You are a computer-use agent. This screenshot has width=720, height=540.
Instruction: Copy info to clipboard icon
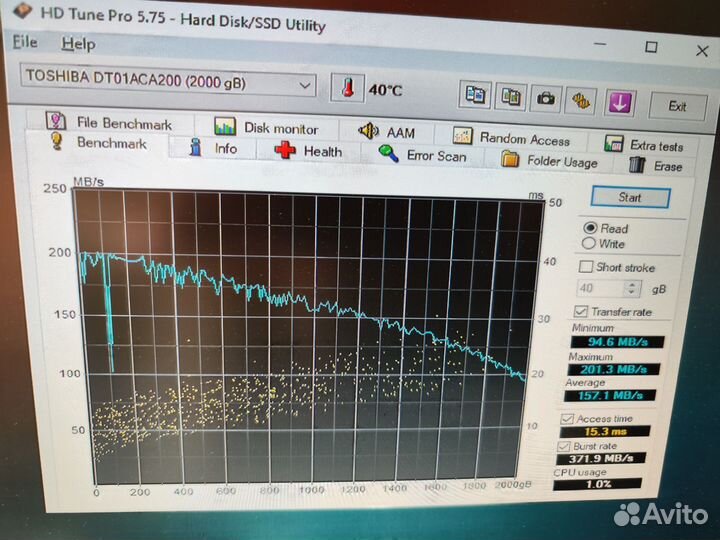pos(475,95)
